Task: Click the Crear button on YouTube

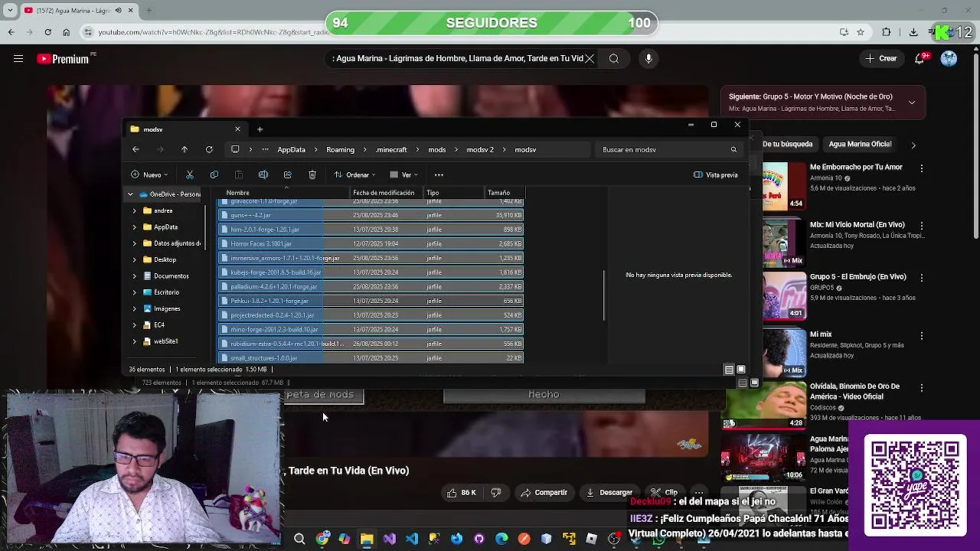Action: pyautogui.click(x=880, y=58)
